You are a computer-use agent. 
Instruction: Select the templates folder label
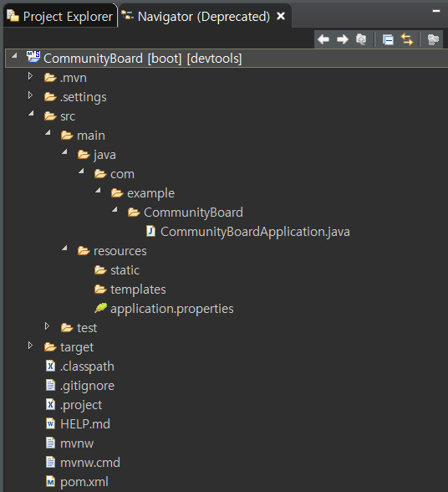point(138,290)
